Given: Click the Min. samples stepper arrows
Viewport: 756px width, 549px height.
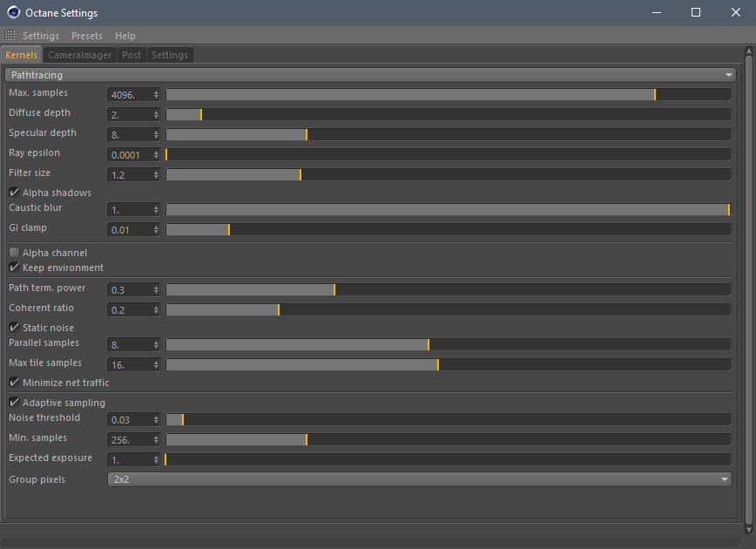Looking at the screenshot, I should tap(156, 439).
